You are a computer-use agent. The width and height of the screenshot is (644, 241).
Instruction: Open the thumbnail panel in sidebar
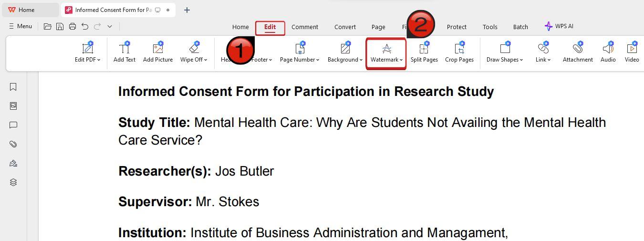pos(13,106)
